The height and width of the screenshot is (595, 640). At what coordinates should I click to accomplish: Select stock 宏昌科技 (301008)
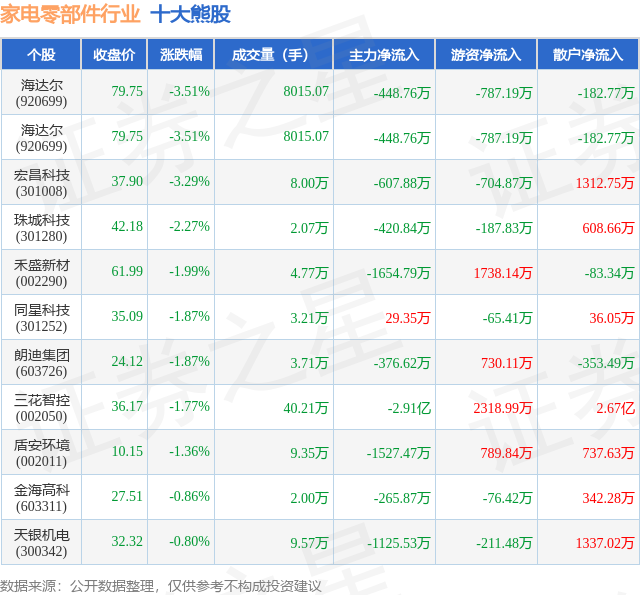coord(41,183)
